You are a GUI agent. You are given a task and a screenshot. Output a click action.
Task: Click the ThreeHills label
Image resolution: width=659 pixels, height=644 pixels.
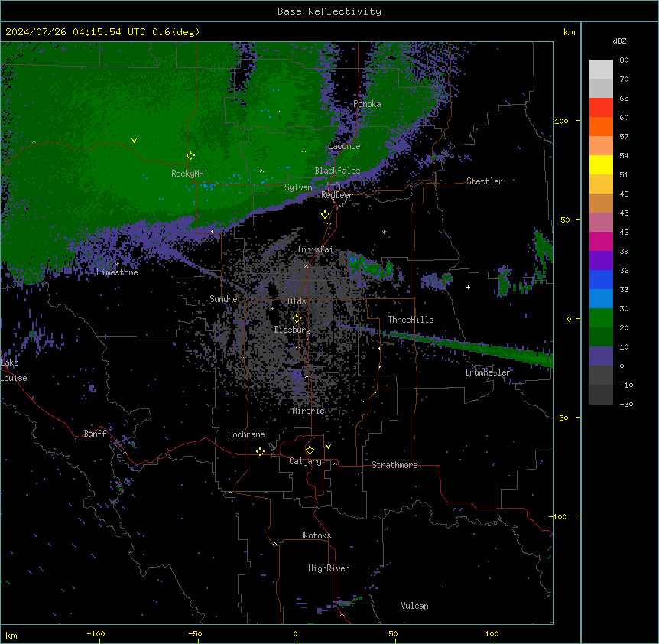tap(411, 320)
